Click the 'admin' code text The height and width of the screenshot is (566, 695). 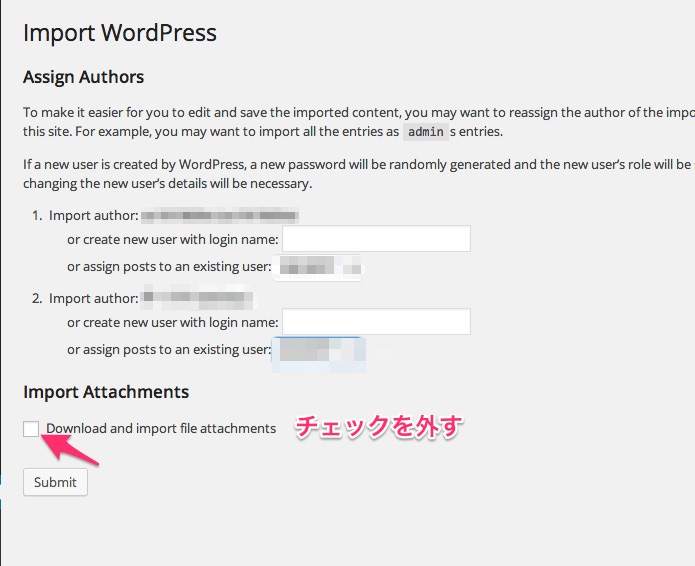point(426,132)
